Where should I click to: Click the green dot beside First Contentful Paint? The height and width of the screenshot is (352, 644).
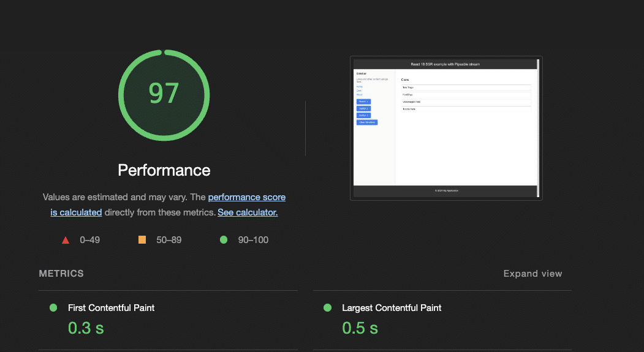tap(53, 308)
